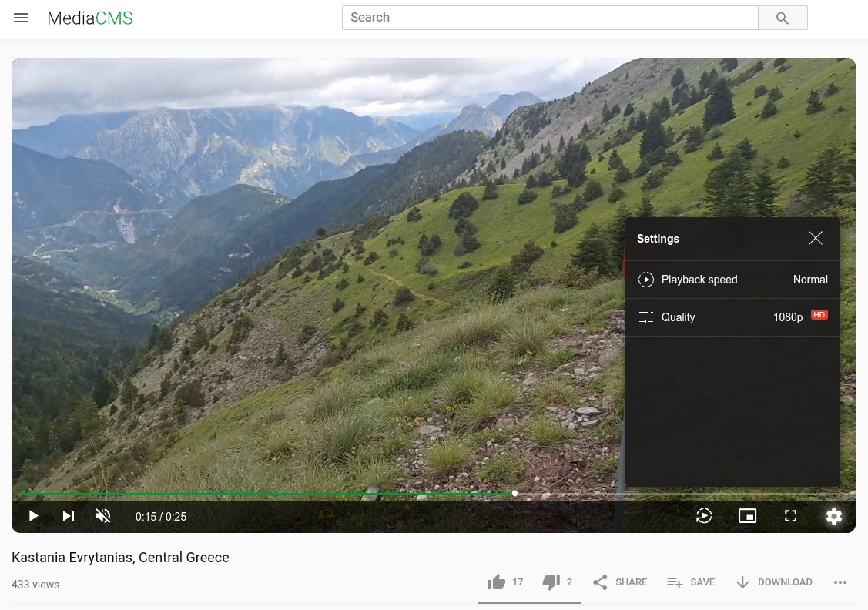Open the more options ellipsis menu

[x=840, y=582]
